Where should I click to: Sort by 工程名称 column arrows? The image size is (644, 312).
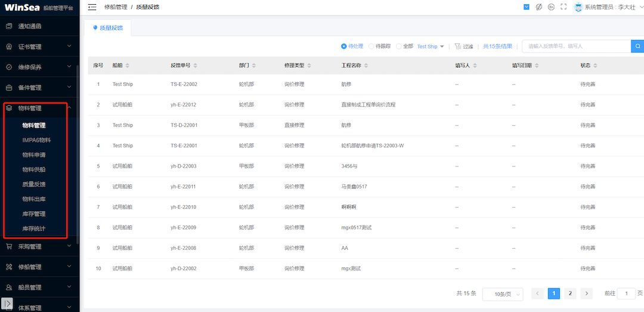(x=366, y=66)
